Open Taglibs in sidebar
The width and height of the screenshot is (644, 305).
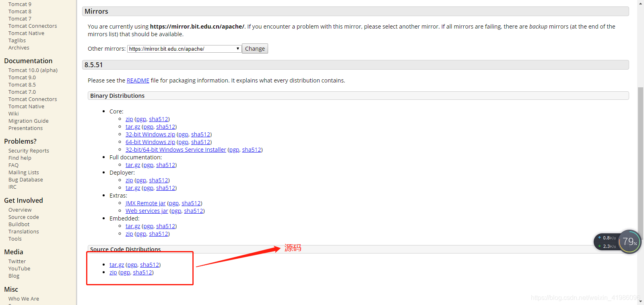click(17, 41)
